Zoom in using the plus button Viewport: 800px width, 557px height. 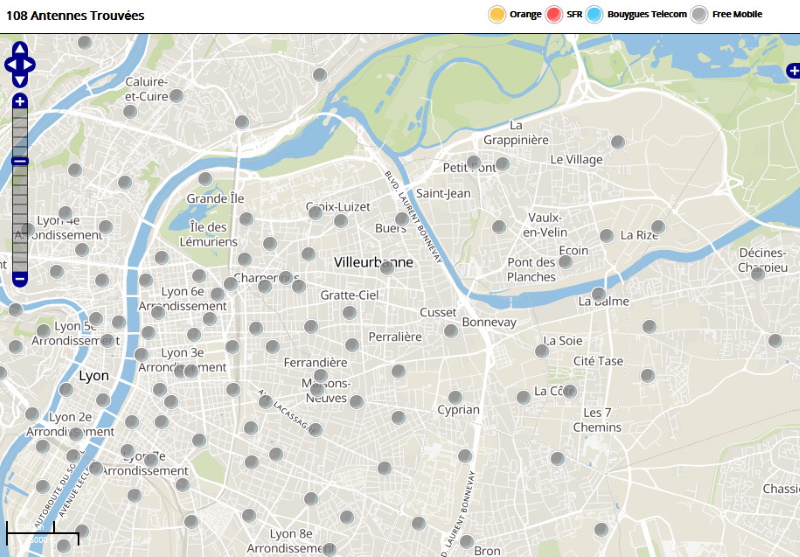(19, 102)
